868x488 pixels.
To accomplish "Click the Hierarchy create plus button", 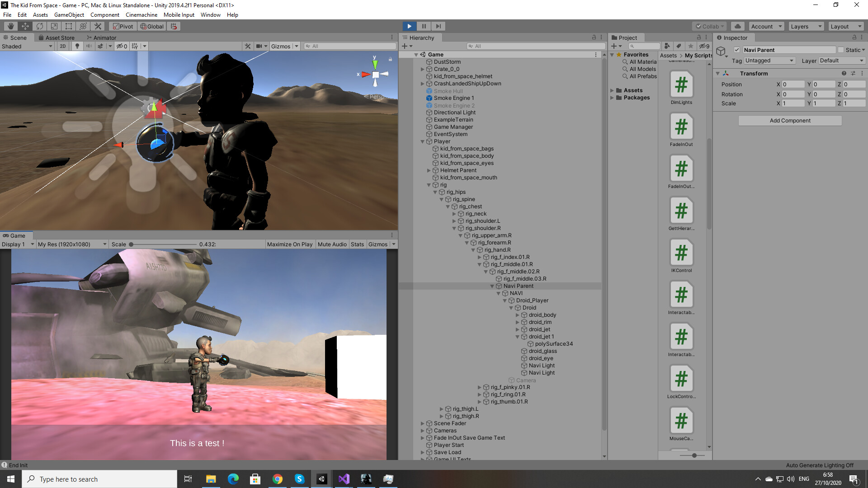I will [407, 46].
